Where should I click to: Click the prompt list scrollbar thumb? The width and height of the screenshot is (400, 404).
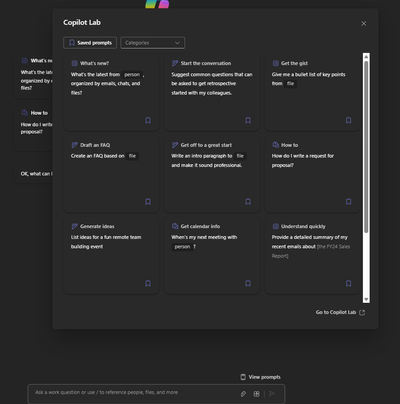tap(366, 147)
